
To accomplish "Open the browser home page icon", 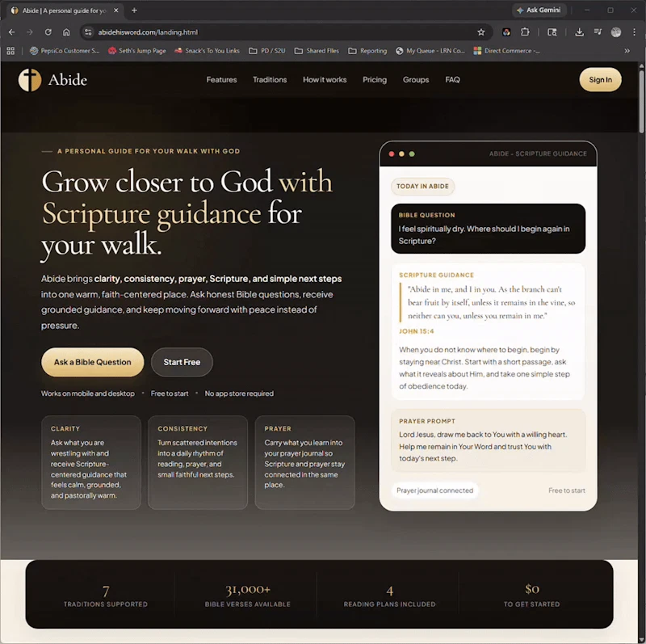I will (66, 32).
